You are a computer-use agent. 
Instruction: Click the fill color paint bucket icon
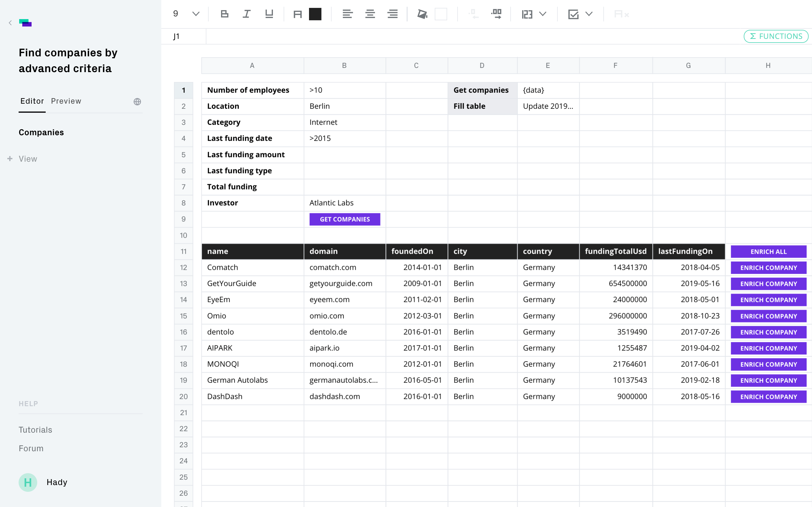(422, 14)
